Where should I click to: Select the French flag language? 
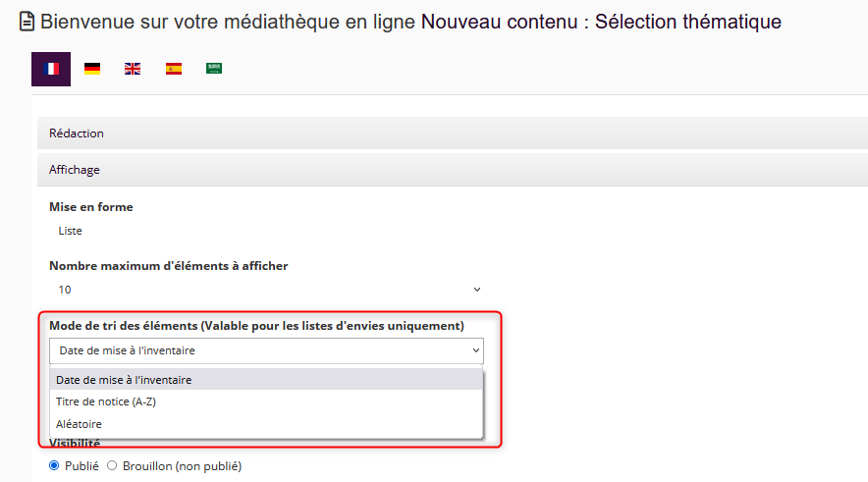pyautogui.click(x=51, y=69)
